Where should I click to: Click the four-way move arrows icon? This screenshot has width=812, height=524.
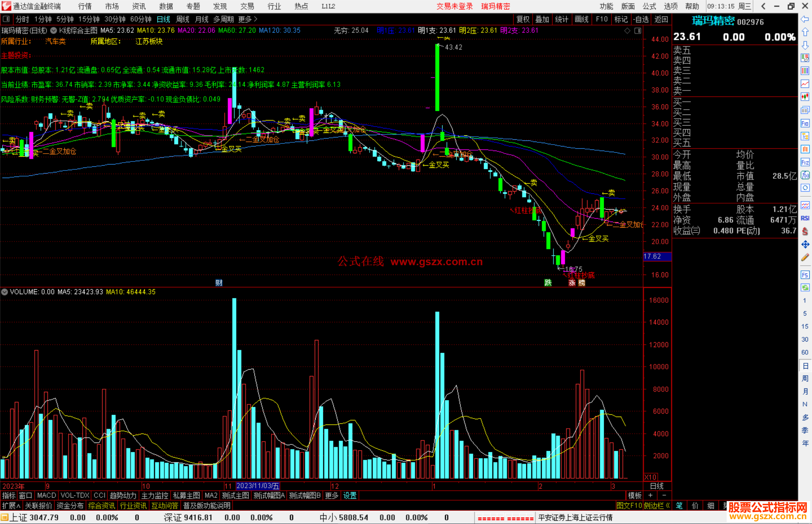tap(805, 245)
